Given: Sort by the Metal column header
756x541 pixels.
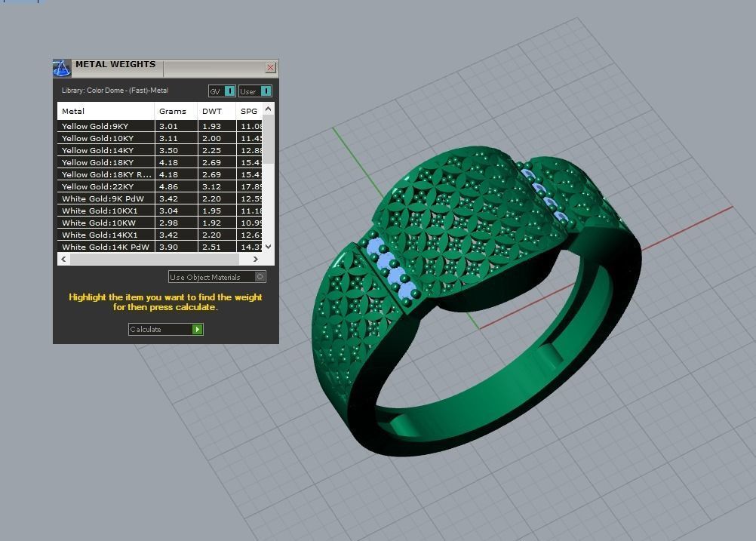Looking at the screenshot, I should pyautogui.click(x=106, y=111).
